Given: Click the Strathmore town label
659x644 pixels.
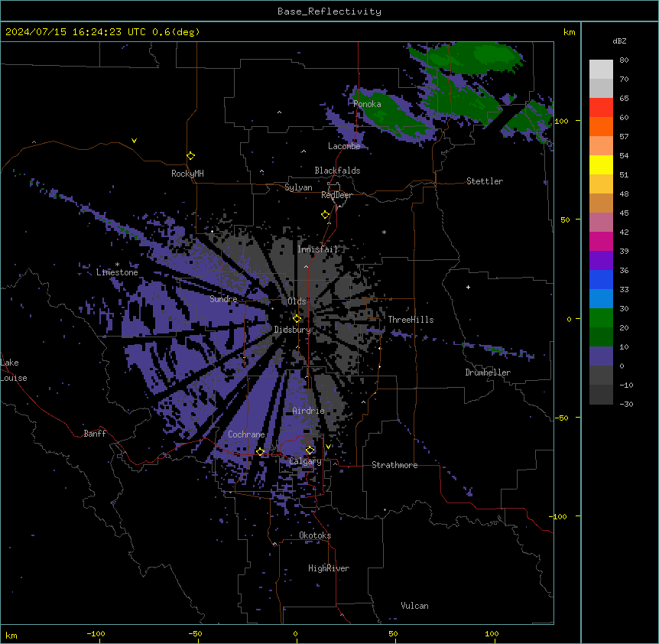Looking at the screenshot, I should point(394,465).
